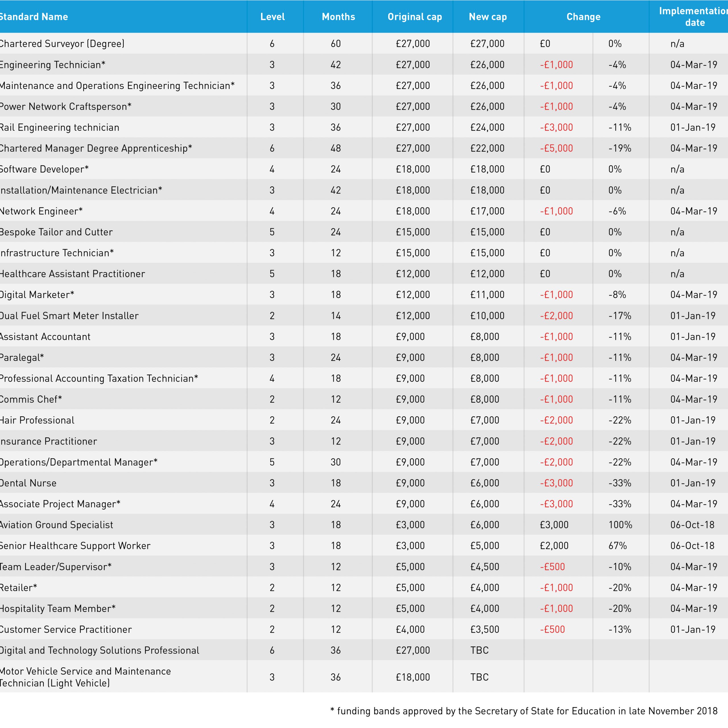This screenshot has width=728, height=728.
Task: Click £2,000 change for Senior Healthcare Support Worker
Action: 554,546
